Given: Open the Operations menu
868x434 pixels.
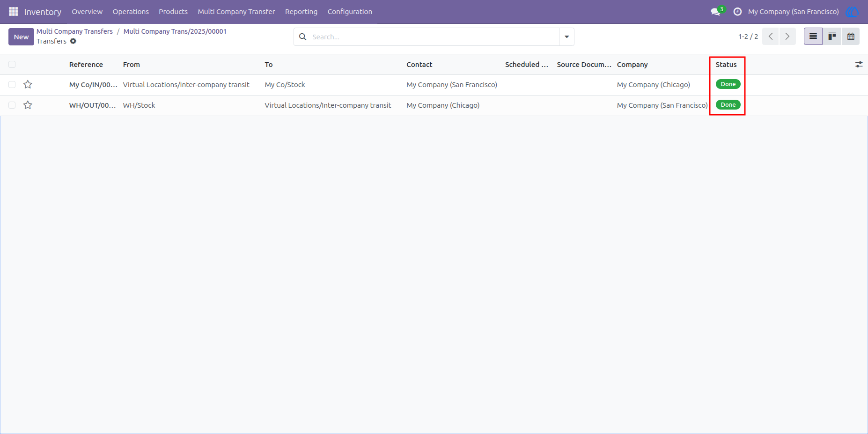Looking at the screenshot, I should tap(131, 12).
